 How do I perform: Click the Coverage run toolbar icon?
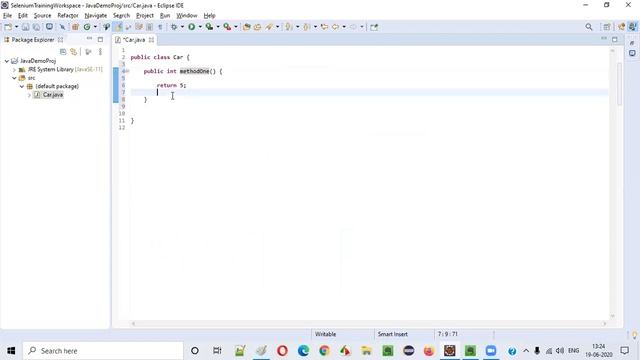click(x=209, y=27)
